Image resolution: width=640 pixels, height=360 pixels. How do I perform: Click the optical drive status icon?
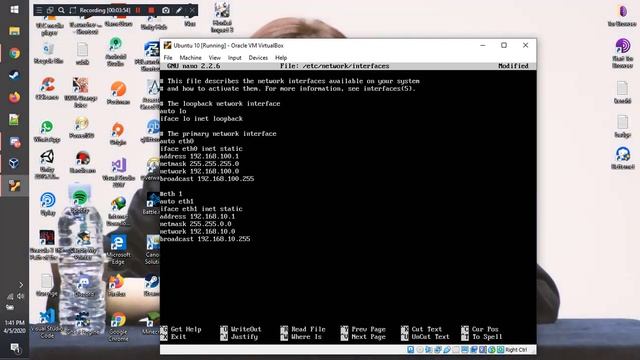pyautogui.click(x=420, y=350)
